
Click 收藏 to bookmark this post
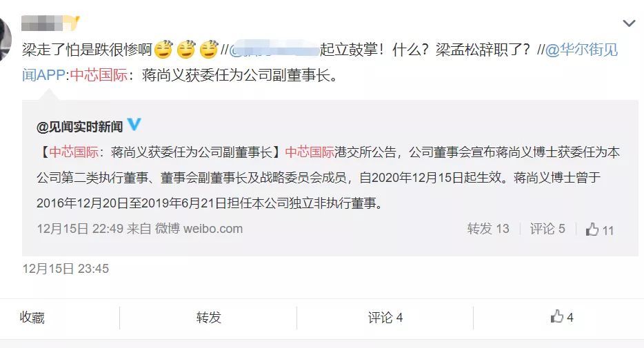point(32,317)
